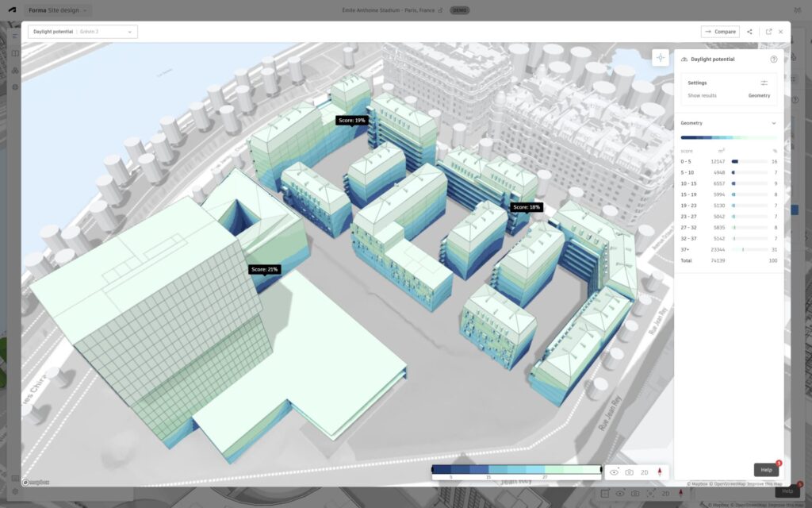Click the Score: 19% label

pos(351,121)
